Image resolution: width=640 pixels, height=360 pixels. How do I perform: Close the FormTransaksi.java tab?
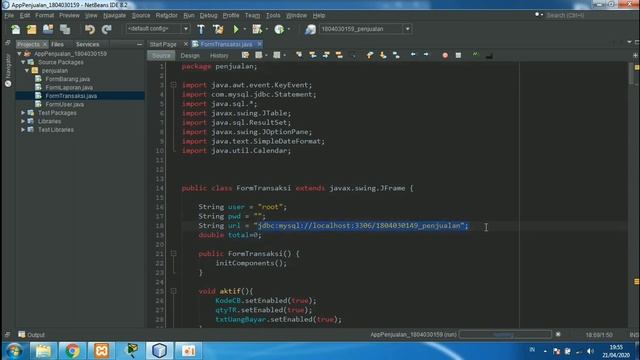click(x=260, y=44)
